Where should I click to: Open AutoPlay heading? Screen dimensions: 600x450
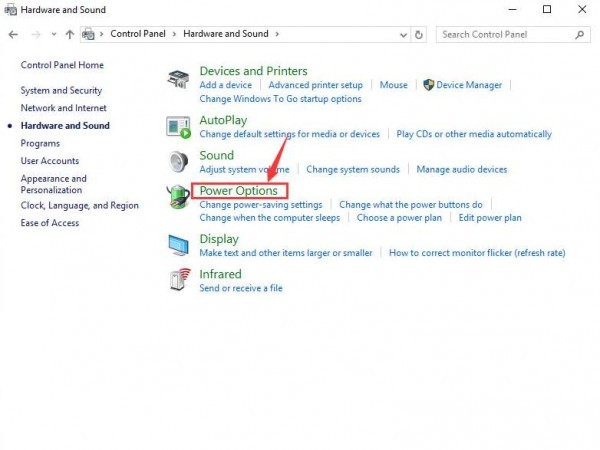click(x=223, y=120)
